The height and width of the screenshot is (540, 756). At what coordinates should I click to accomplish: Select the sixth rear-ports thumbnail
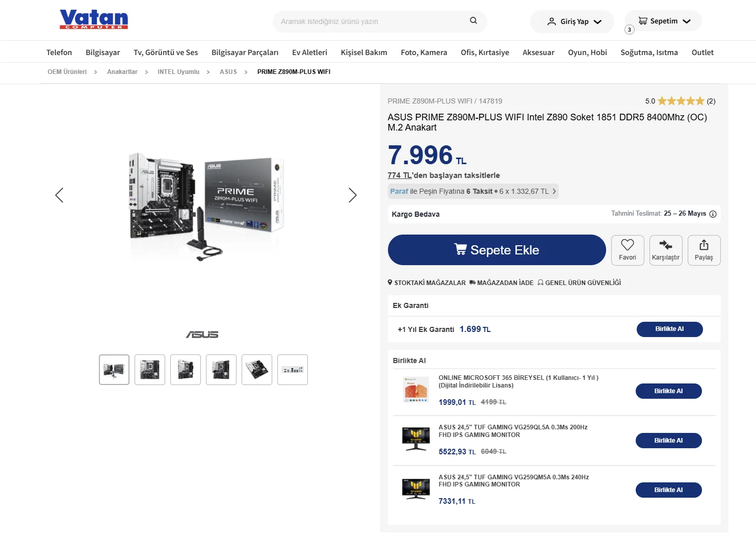293,370
